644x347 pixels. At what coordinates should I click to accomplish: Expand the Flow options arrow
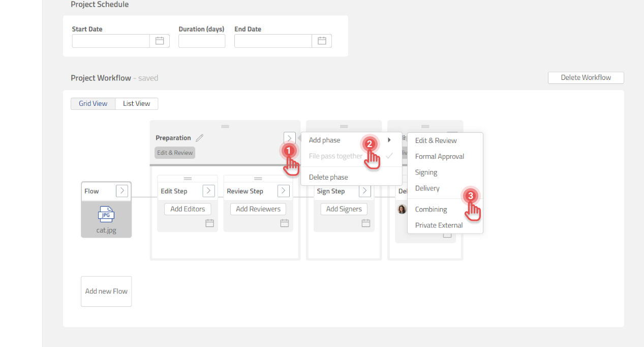click(122, 191)
